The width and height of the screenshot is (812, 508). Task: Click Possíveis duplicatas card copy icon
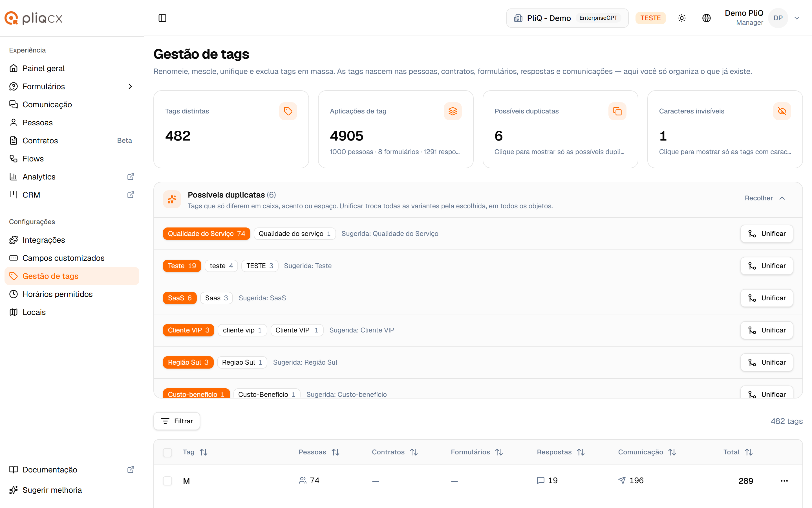point(617,111)
